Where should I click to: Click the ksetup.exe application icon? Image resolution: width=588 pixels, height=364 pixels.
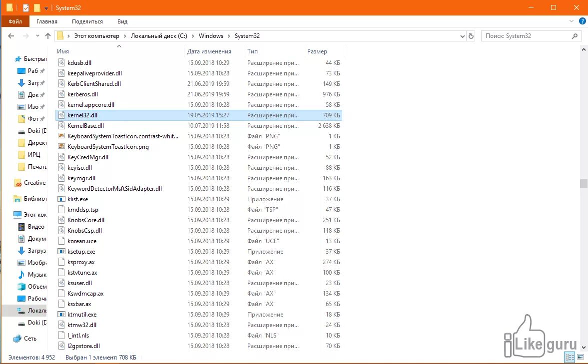61,252
